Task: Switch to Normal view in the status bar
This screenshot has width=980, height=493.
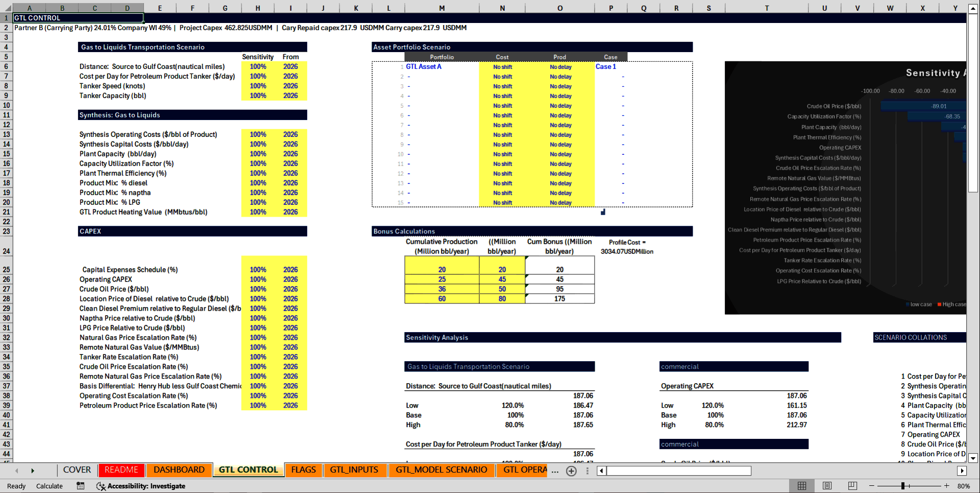Action: tap(802, 486)
